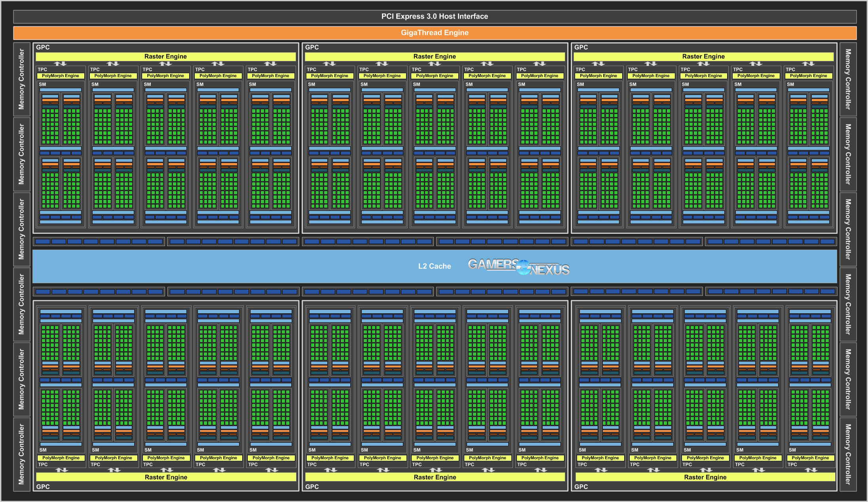
Task: Click last PolyMorph Engine in top-right GPC
Action: click(x=808, y=76)
